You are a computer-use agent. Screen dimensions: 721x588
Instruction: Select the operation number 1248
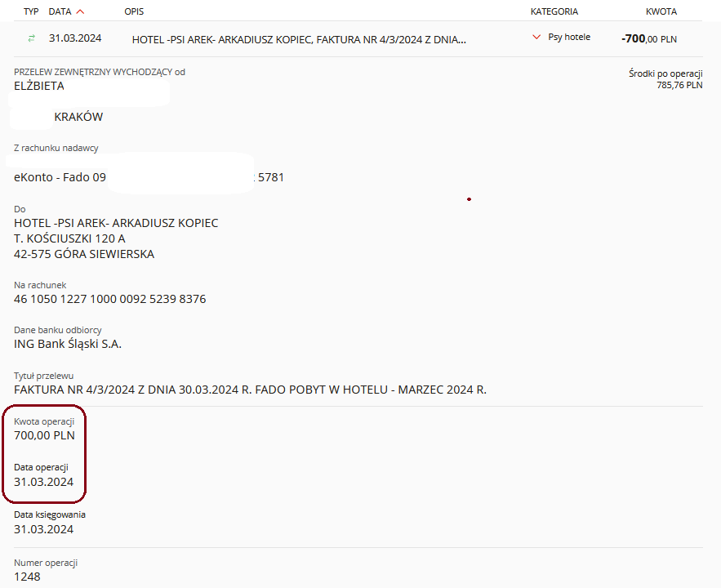point(27,577)
